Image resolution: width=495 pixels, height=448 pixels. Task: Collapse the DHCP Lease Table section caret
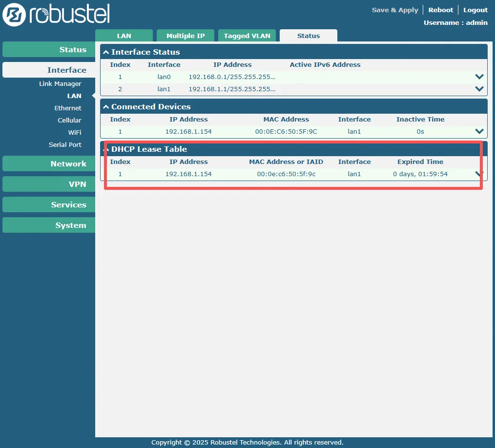[106, 149]
